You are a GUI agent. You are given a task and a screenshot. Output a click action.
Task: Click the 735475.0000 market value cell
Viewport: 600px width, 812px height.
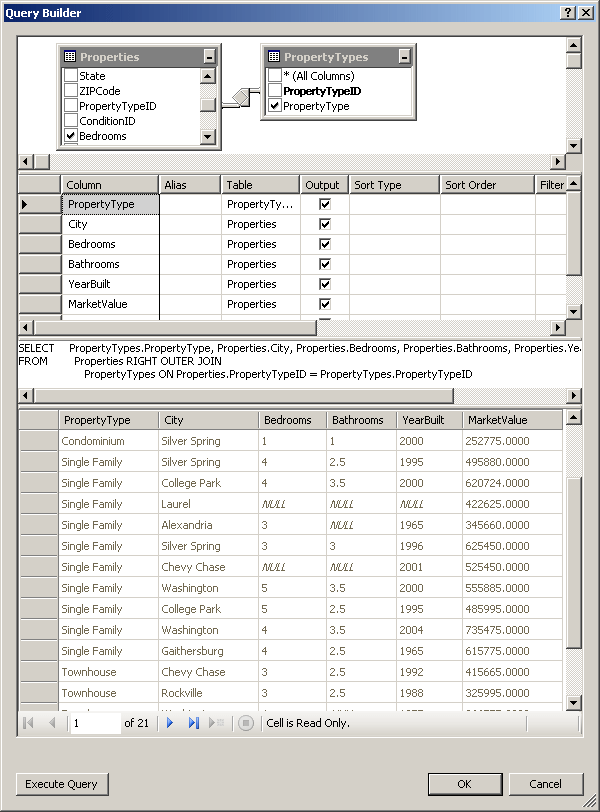[x=512, y=630]
